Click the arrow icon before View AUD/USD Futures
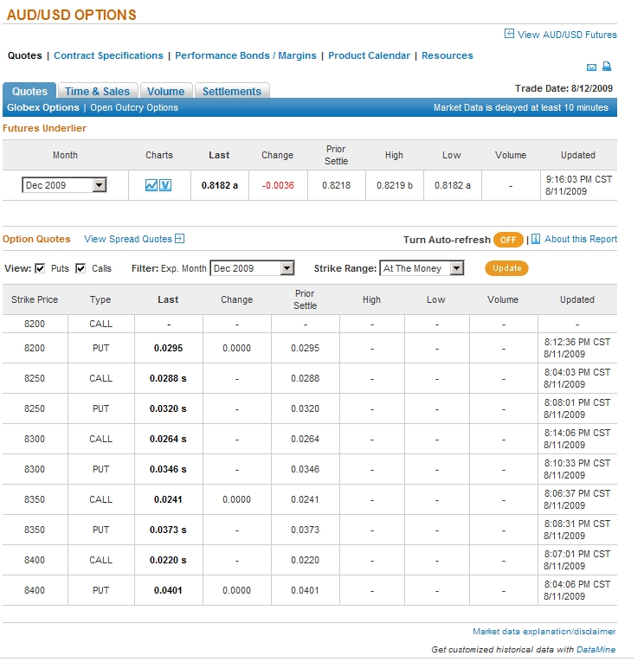 509,35
